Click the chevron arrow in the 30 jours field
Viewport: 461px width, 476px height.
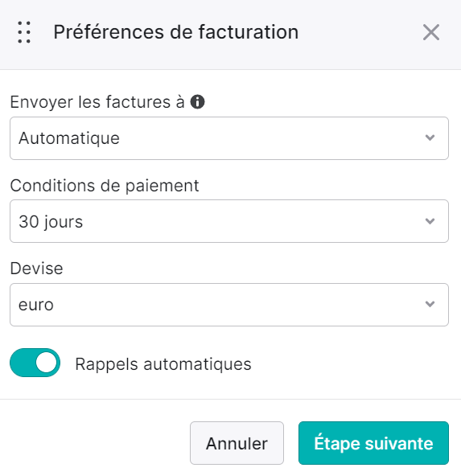430,221
